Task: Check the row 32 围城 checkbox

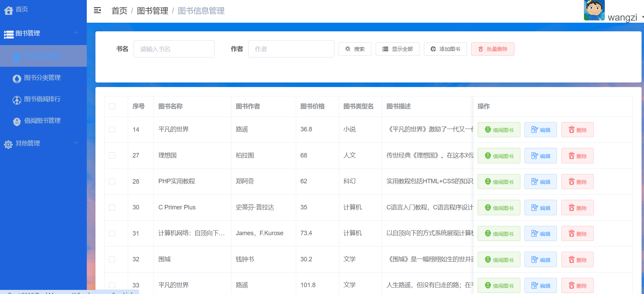Action: pos(112,259)
